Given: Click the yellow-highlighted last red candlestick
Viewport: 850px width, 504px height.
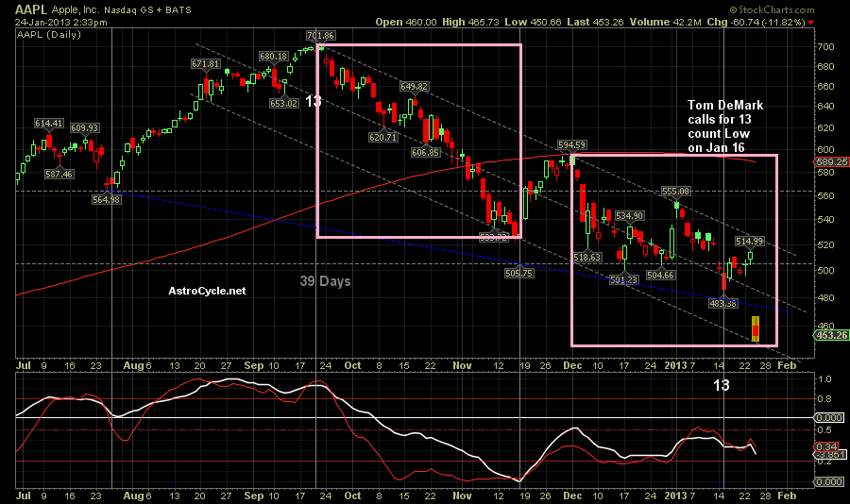Looking at the screenshot, I should pyautogui.click(x=756, y=329).
